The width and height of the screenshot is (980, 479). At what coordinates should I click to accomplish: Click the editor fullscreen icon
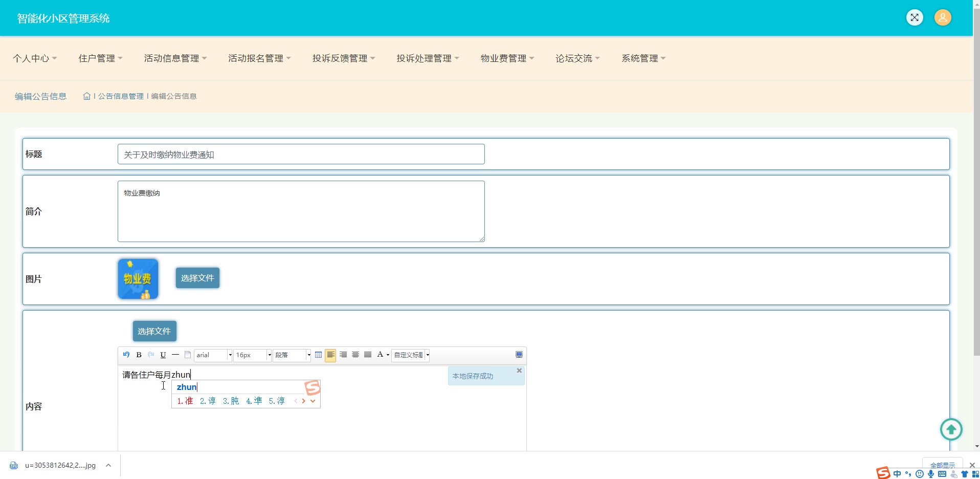click(519, 355)
